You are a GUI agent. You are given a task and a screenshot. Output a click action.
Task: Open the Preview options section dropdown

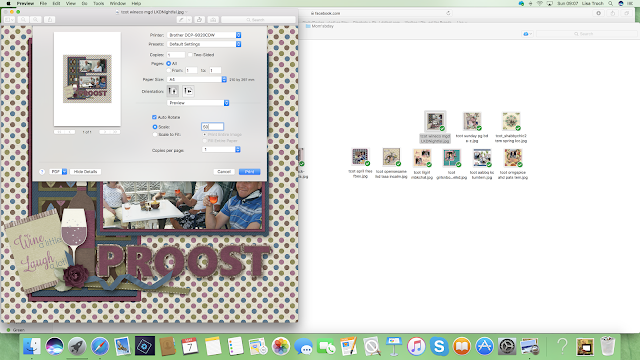[198, 103]
